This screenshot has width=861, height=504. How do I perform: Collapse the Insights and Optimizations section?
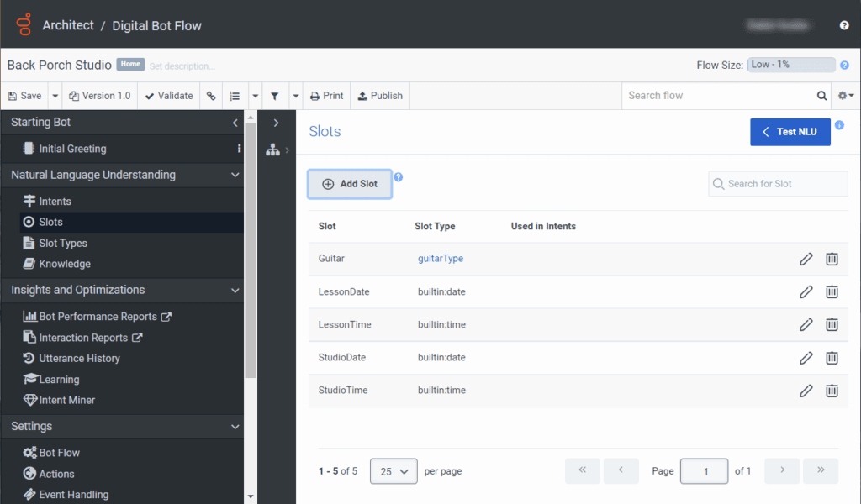(235, 291)
